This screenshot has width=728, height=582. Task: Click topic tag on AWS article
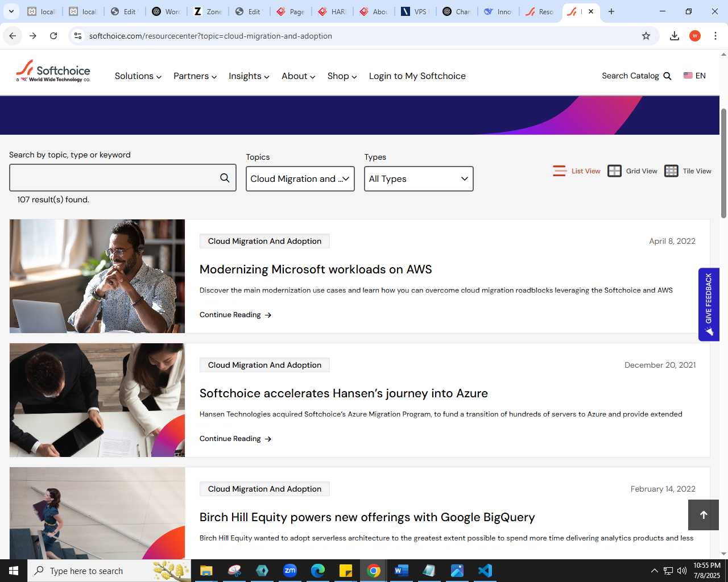point(264,241)
